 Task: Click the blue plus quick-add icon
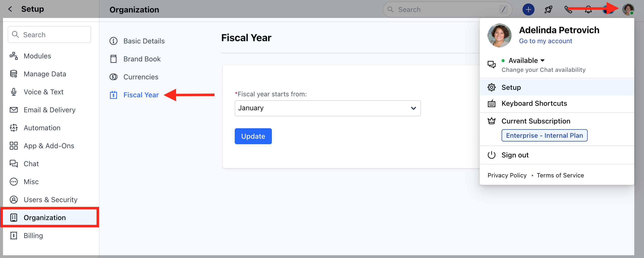(x=528, y=9)
